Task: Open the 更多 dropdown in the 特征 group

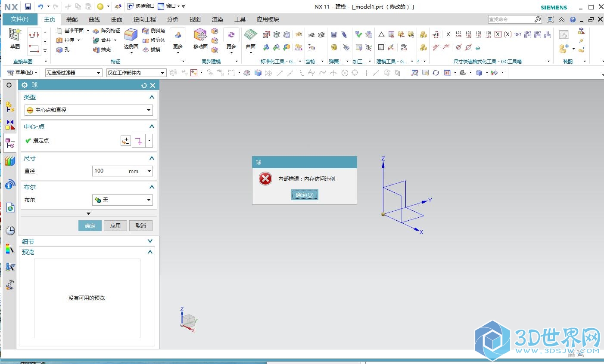Action: (x=178, y=41)
